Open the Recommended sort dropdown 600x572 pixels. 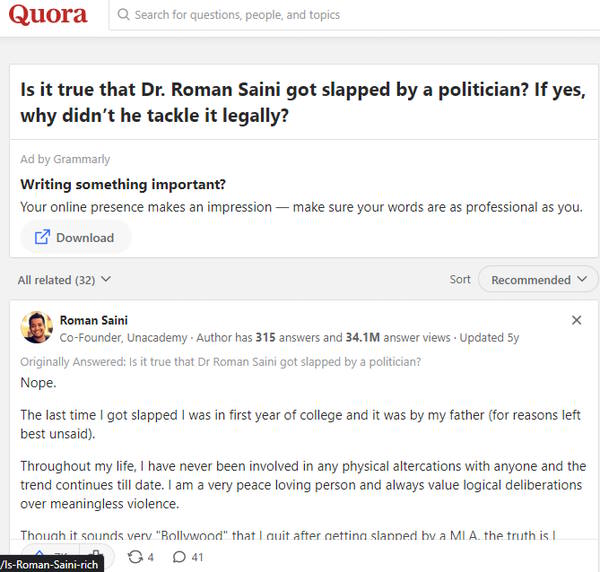[538, 280]
